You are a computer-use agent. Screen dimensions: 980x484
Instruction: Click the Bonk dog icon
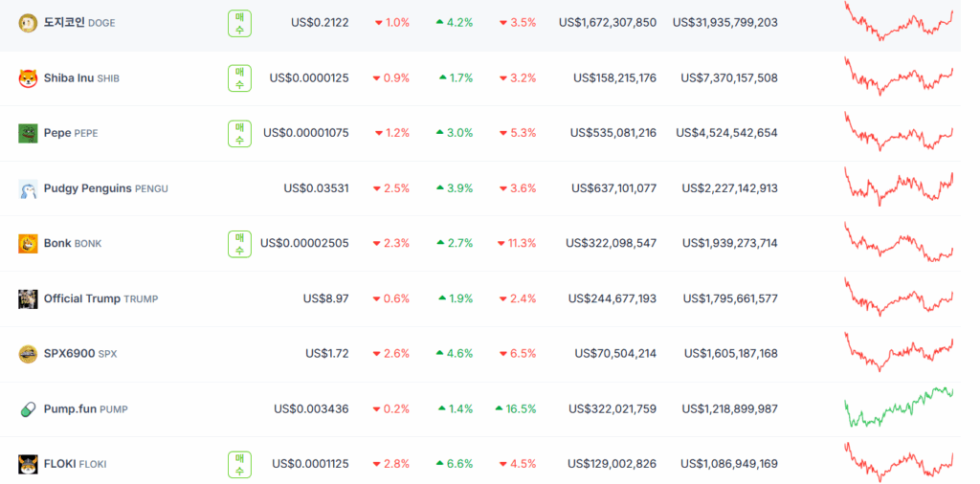tap(28, 244)
